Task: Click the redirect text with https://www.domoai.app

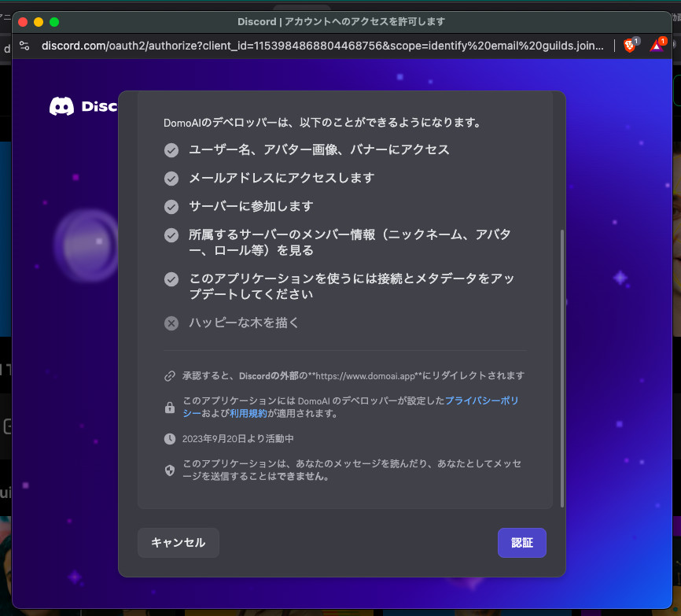Action: 353,376
